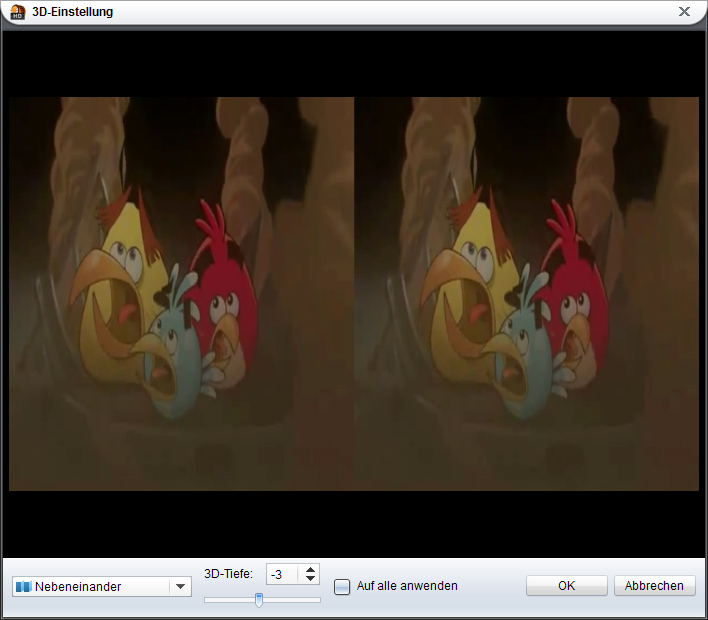
Task: Enable the 'Auf alle anwenden' checkbox
Action: click(342, 587)
